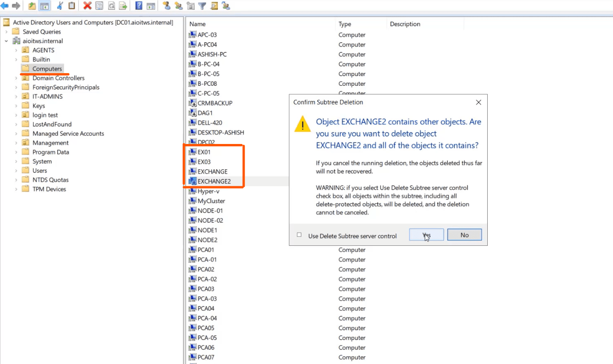
Task: Open the Filter options funnel icon
Action: pos(202,6)
